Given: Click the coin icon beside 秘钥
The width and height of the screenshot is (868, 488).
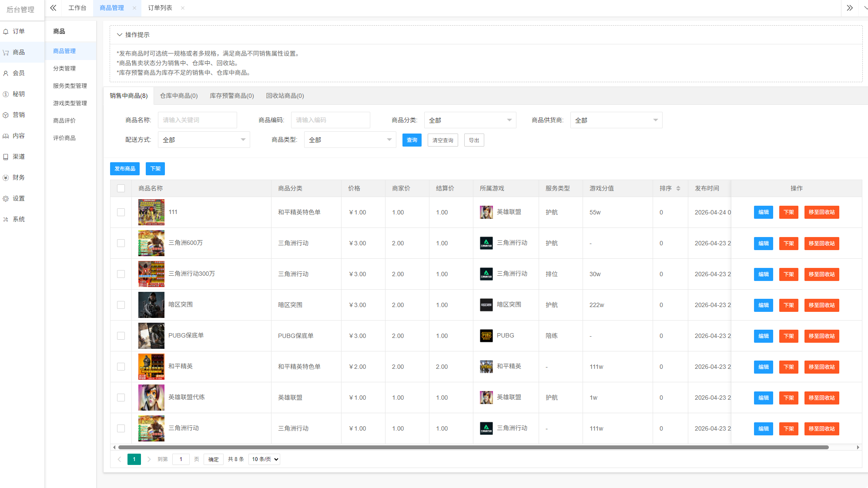Looking at the screenshot, I should click(6, 94).
